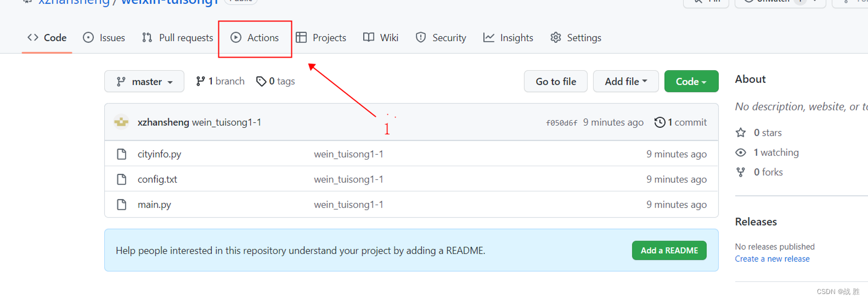Click the file icon beside cityinfo.py
Image resolution: width=868 pixels, height=300 pixels.
tap(122, 154)
